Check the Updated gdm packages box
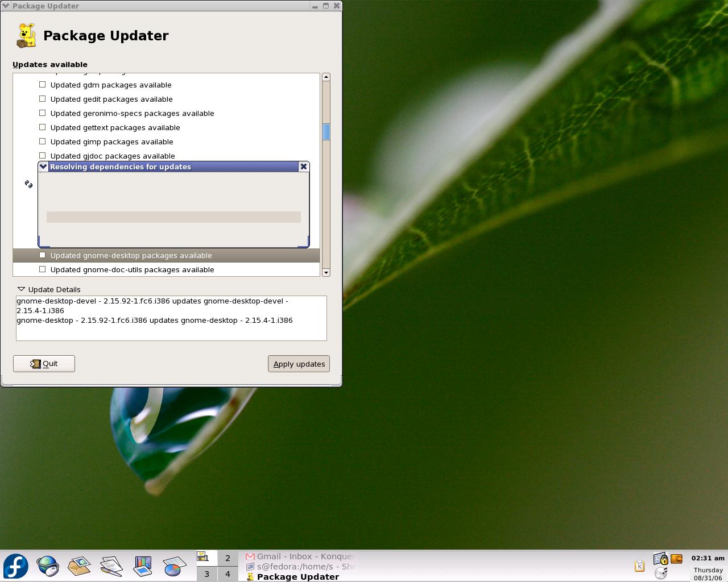The height and width of the screenshot is (582, 728). point(42,85)
